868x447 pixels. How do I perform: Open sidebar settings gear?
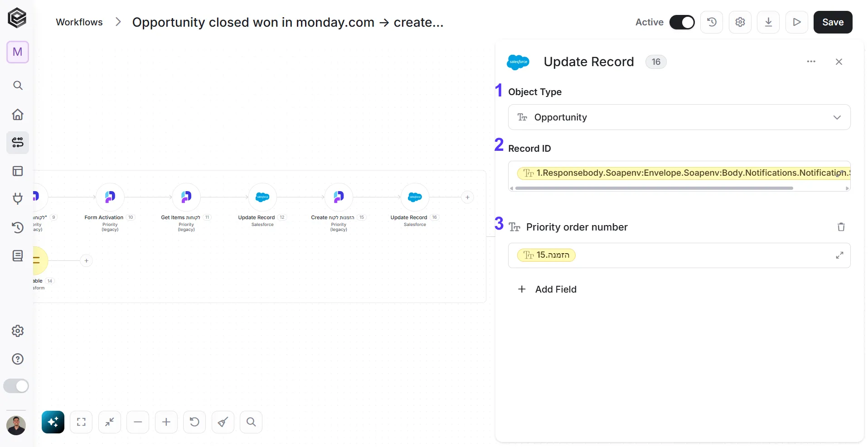coord(18,331)
